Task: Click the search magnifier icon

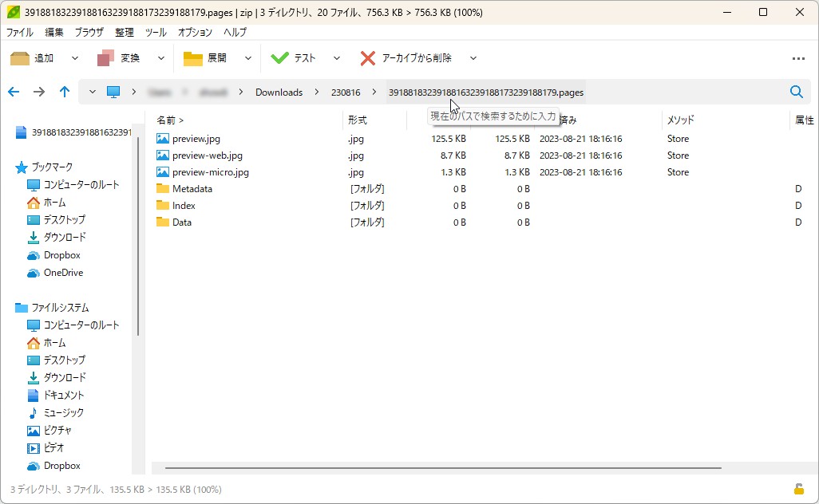Action: (x=796, y=93)
